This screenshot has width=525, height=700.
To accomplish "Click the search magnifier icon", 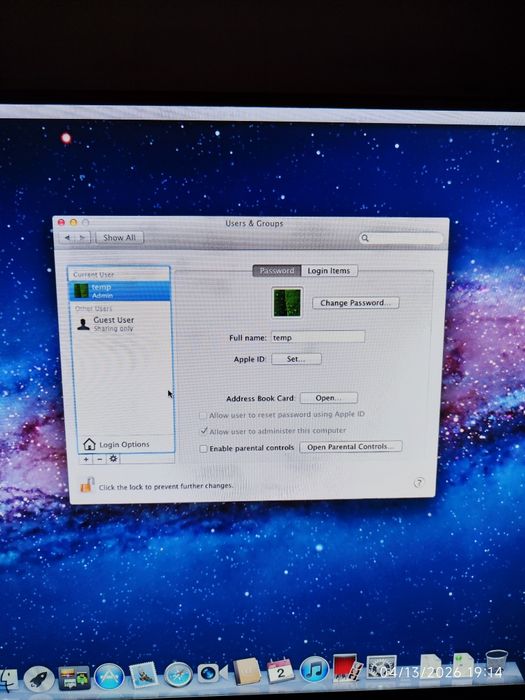I will point(365,238).
